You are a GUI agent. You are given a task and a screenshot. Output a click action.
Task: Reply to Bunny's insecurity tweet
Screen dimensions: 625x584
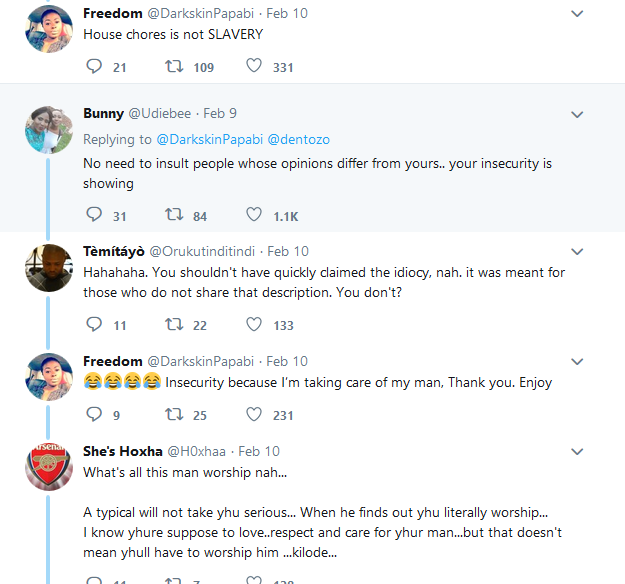[x=95, y=215]
